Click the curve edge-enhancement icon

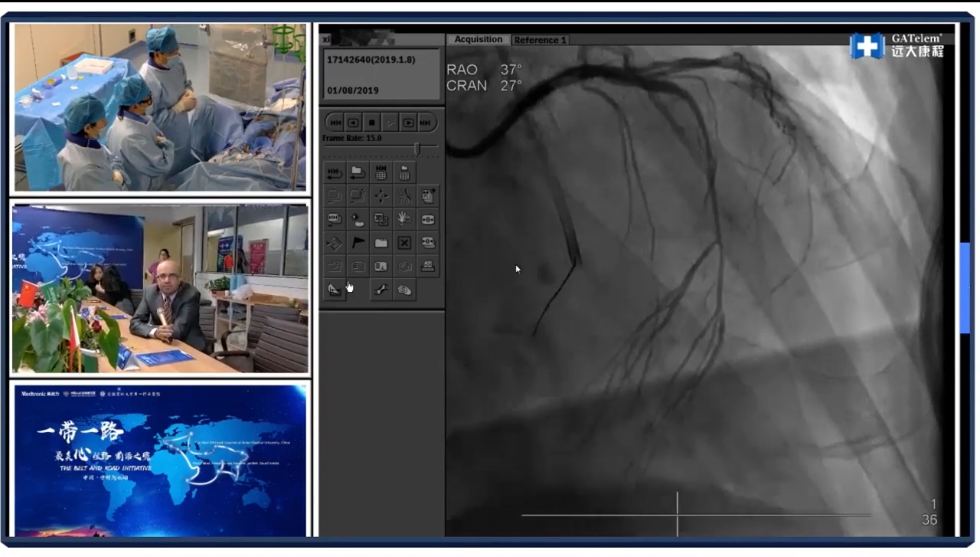381,290
